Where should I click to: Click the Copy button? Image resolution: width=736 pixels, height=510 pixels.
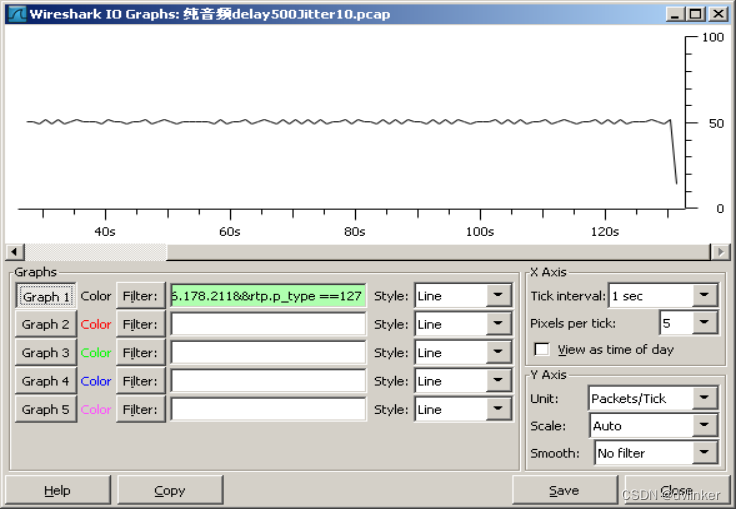(170, 490)
